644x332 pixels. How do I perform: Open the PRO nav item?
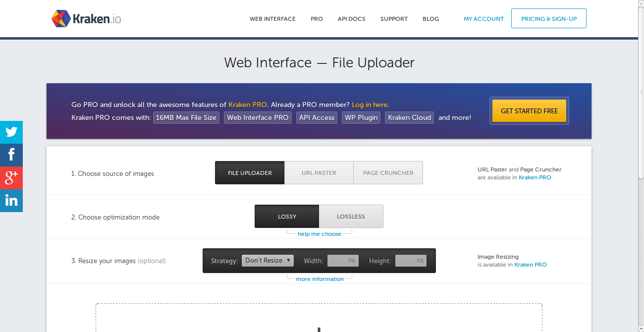[317, 19]
